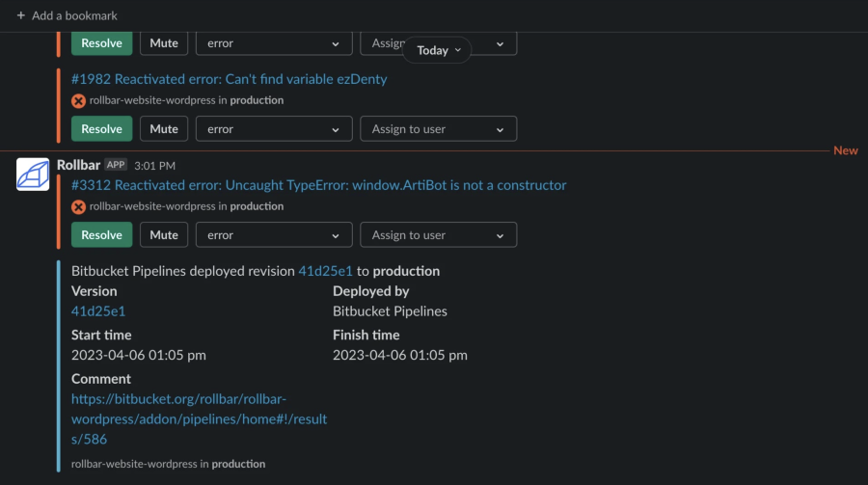
Task: Mute the #1982 ezDenty error
Action: (164, 128)
